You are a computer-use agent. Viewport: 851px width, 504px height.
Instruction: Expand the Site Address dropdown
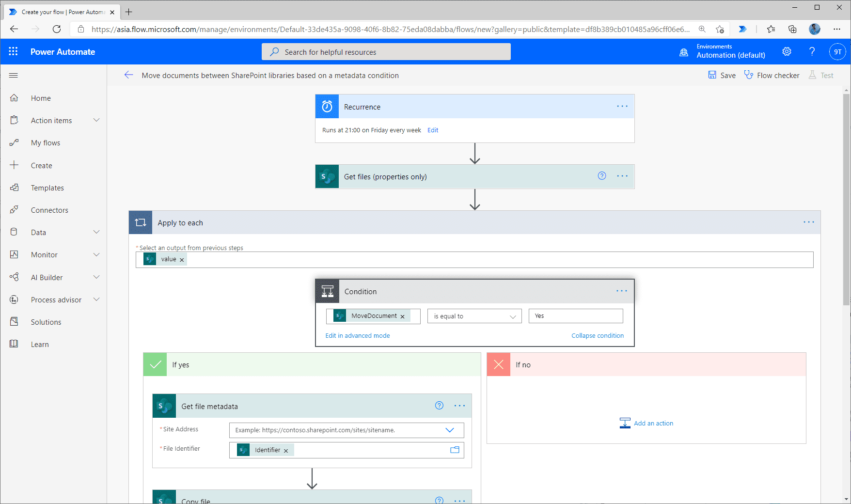tap(449, 430)
